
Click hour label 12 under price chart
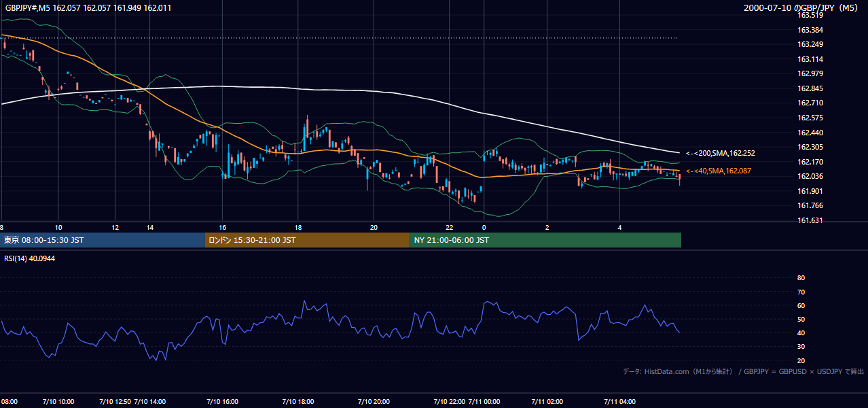coord(115,227)
